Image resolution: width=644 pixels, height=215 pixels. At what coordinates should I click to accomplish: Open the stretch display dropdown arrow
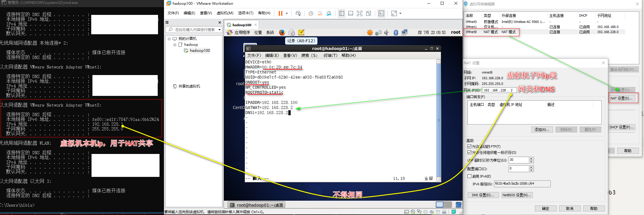(400, 13)
